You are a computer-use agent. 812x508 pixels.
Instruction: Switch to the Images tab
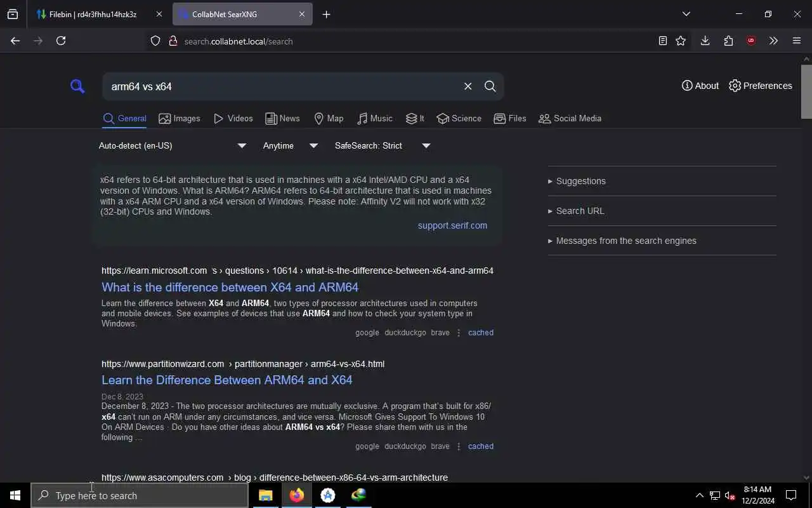(x=180, y=119)
